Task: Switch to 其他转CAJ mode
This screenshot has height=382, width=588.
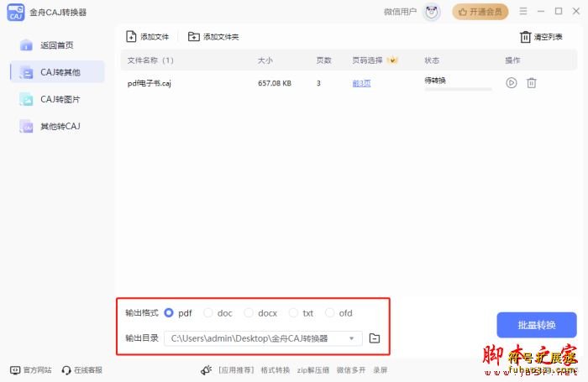Action: click(x=57, y=126)
